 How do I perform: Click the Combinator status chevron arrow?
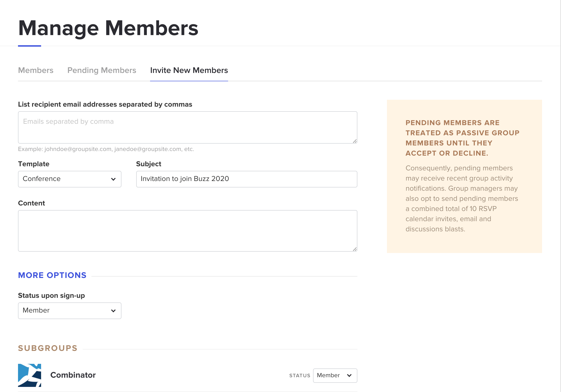(x=349, y=375)
